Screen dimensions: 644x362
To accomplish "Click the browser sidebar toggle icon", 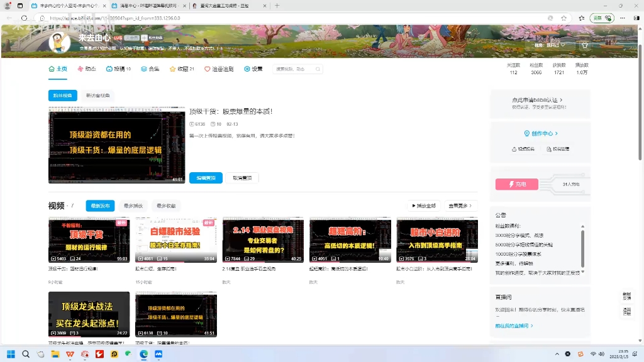I will pyautogui.click(x=636, y=18).
